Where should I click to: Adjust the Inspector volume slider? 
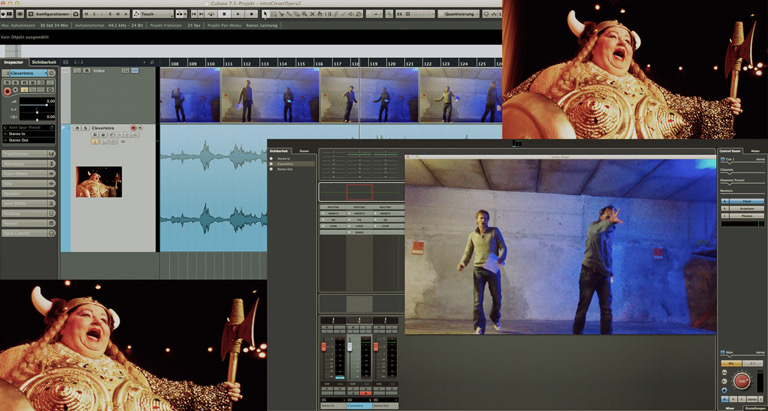[x=37, y=105]
